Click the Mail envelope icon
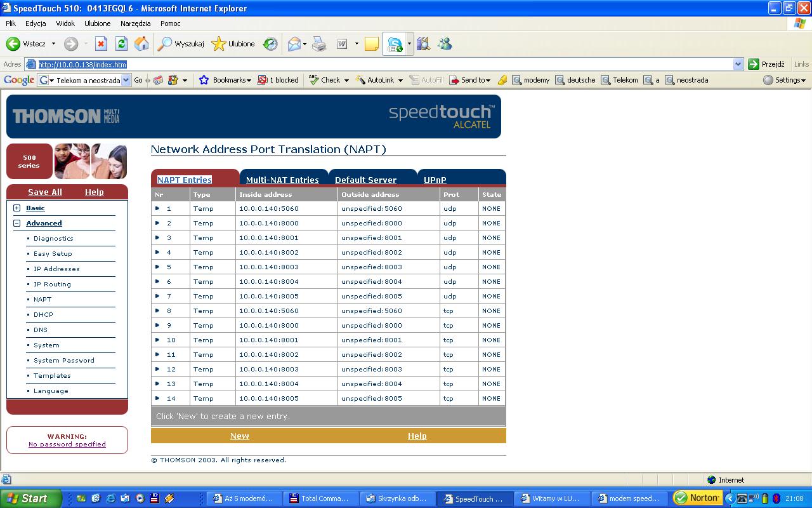Viewport: 812px width, 508px height. click(294, 44)
